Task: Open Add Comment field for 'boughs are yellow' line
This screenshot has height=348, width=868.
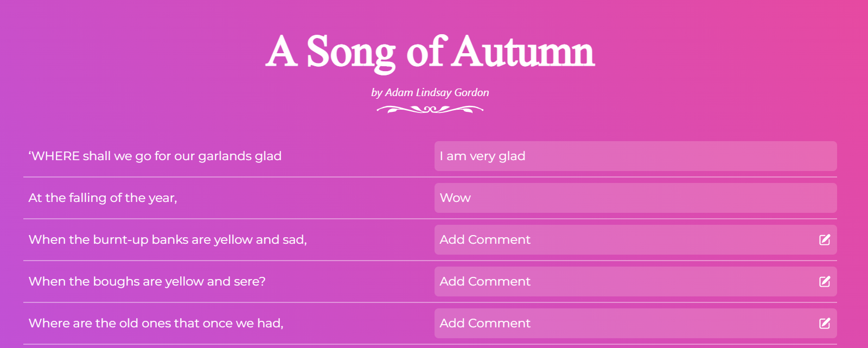Action: (624, 281)
